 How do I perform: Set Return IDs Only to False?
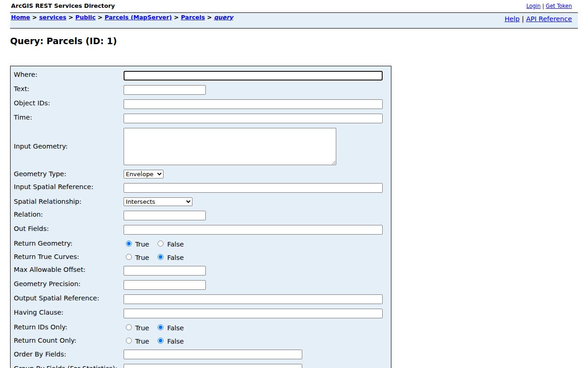[160, 328]
